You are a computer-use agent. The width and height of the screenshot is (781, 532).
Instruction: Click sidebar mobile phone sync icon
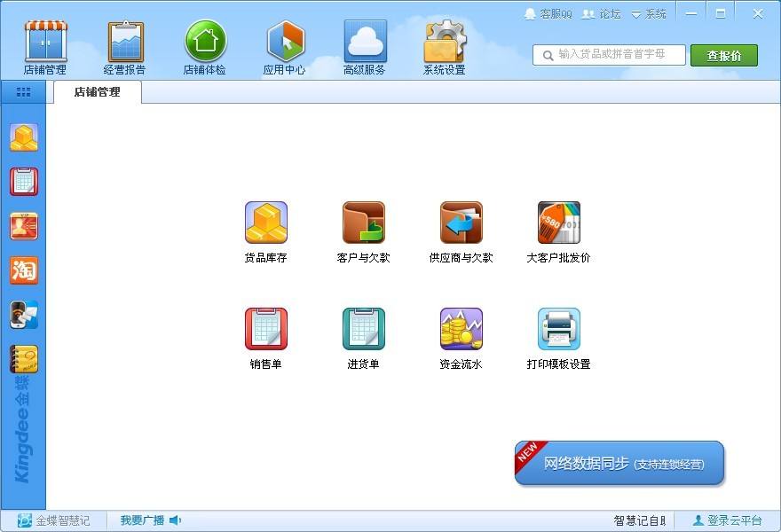(x=24, y=315)
